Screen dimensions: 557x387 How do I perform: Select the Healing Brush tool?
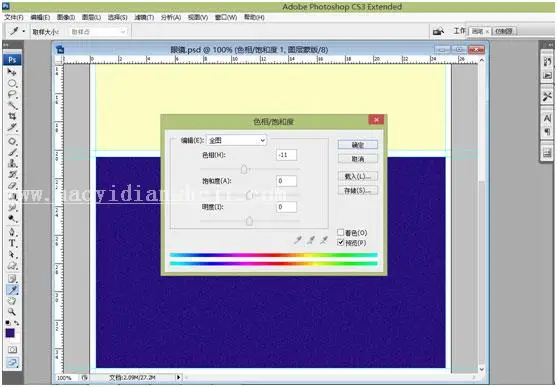pos(12,141)
